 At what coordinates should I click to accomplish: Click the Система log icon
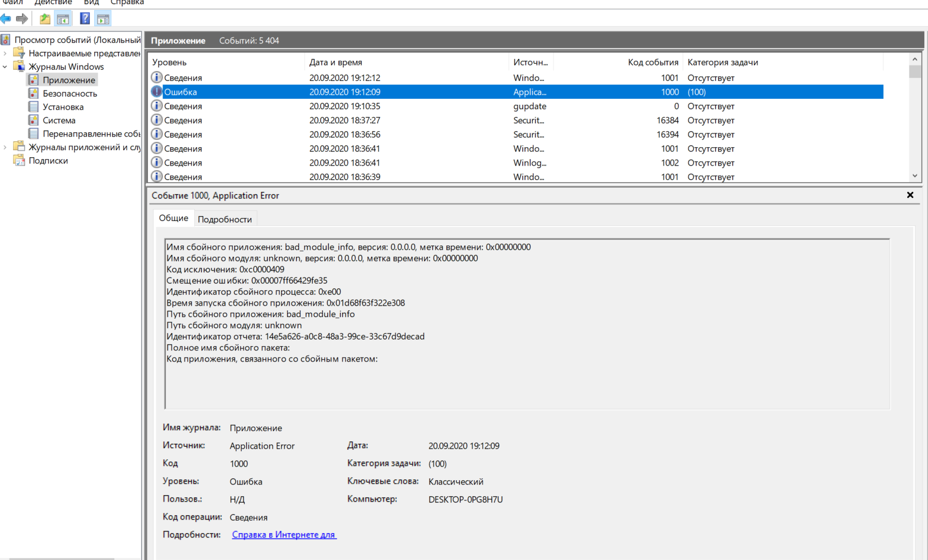tap(33, 120)
